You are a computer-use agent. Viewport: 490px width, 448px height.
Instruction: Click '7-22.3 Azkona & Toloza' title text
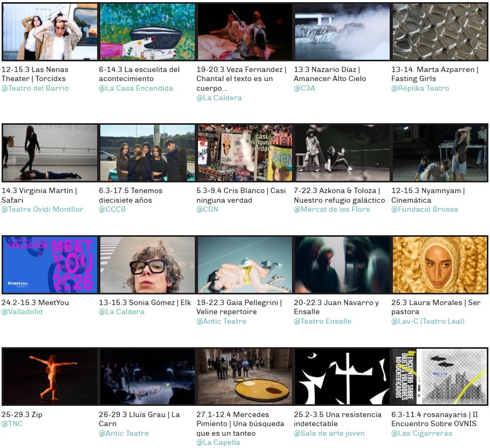click(339, 195)
